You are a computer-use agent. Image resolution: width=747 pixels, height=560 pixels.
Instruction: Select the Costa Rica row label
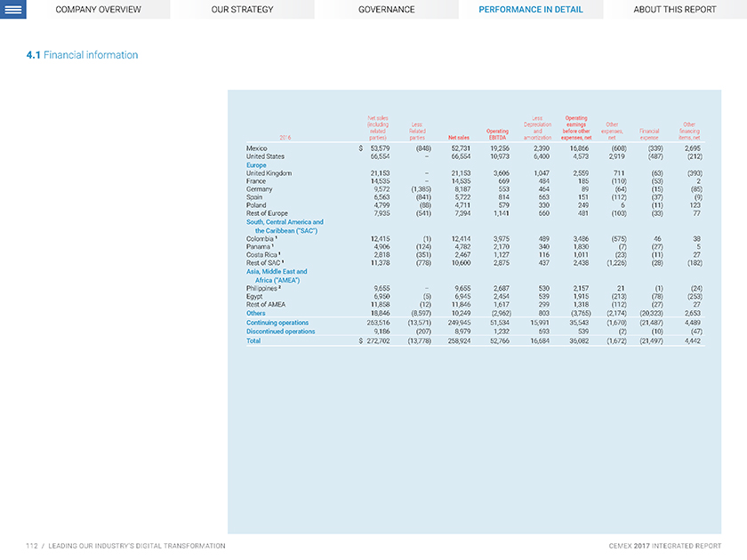point(261,255)
